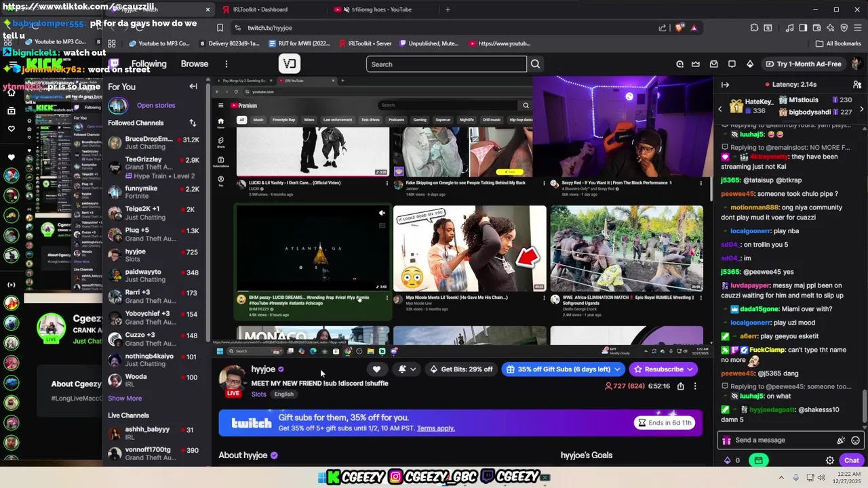Open gift icon in chat input
868x488 pixels.
pyautogui.click(x=726, y=441)
